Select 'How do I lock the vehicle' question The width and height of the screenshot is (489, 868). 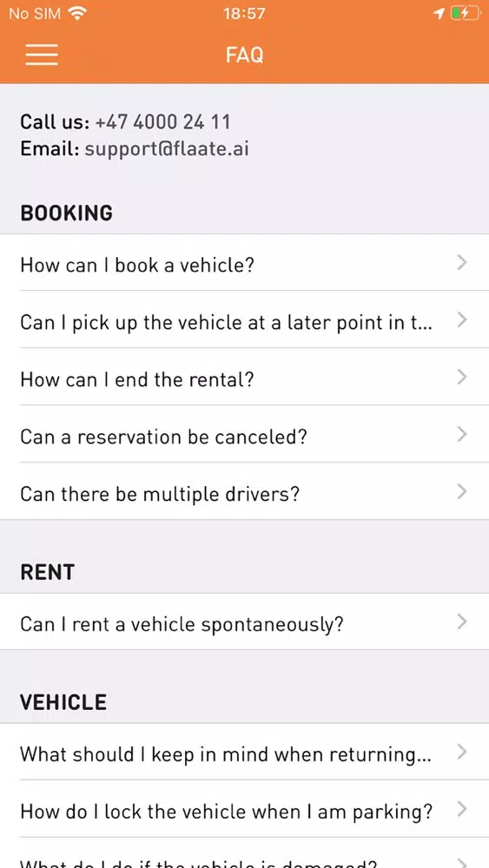coord(244,809)
